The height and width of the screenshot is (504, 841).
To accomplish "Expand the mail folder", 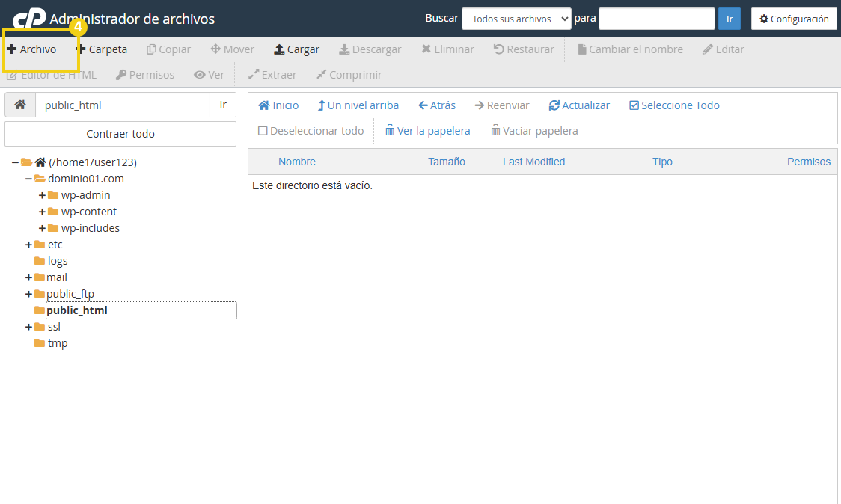I will click(28, 277).
